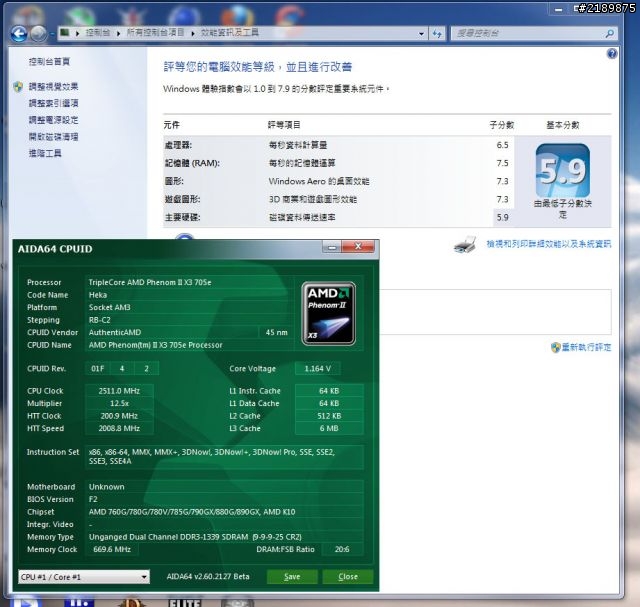Click the 控制台 breadcrumb in the address bar

98,33
